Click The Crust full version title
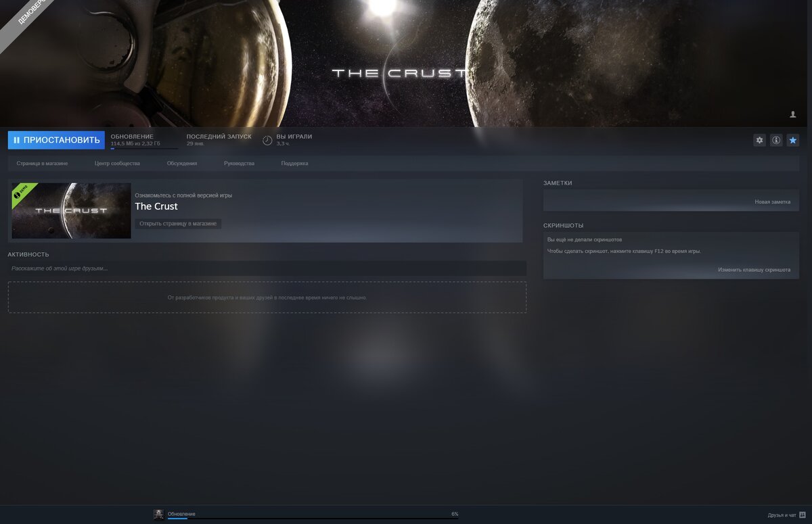The image size is (812, 524). [156, 206]
